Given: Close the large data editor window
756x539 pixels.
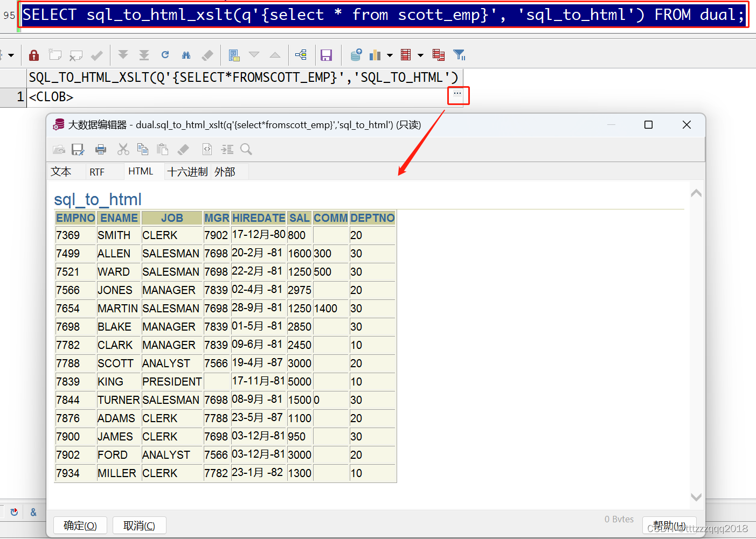Looking at the screenshot, I should [686, 125].
